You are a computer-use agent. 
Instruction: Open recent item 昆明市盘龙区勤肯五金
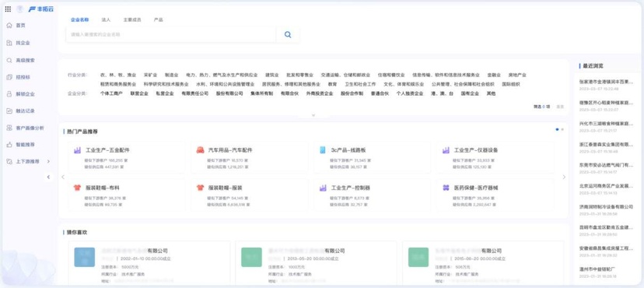606,227
